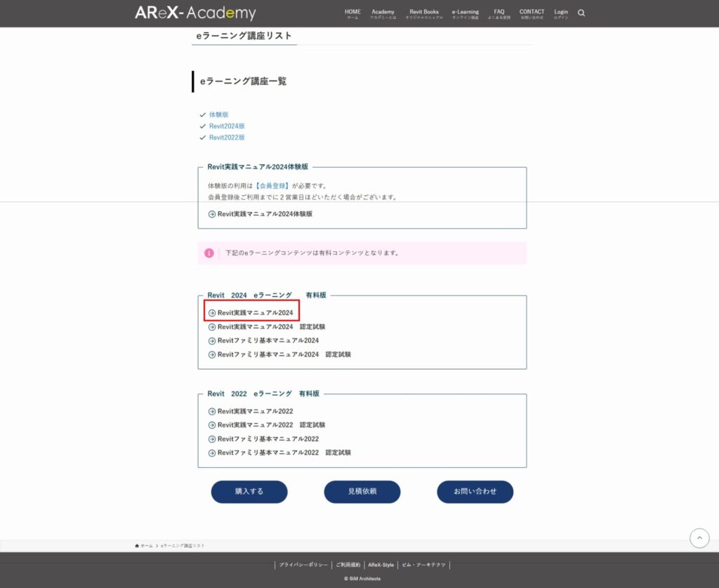Jump to Revit2024版 section link
719x588 pixels.
coord(227,126)
